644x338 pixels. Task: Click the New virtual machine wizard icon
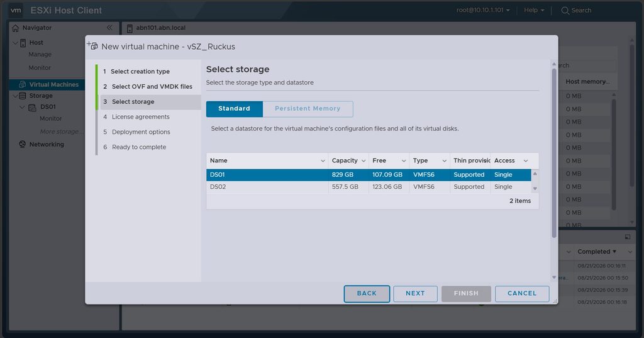tap(92, 46)
